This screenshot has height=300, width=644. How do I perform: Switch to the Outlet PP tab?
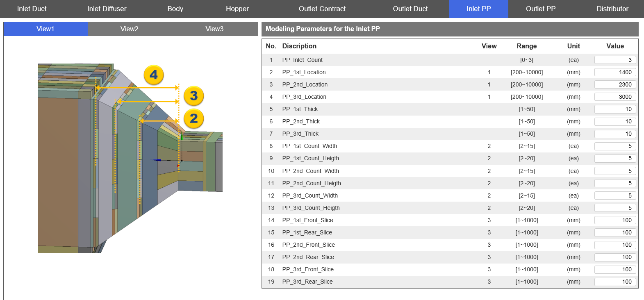point(541,9)
